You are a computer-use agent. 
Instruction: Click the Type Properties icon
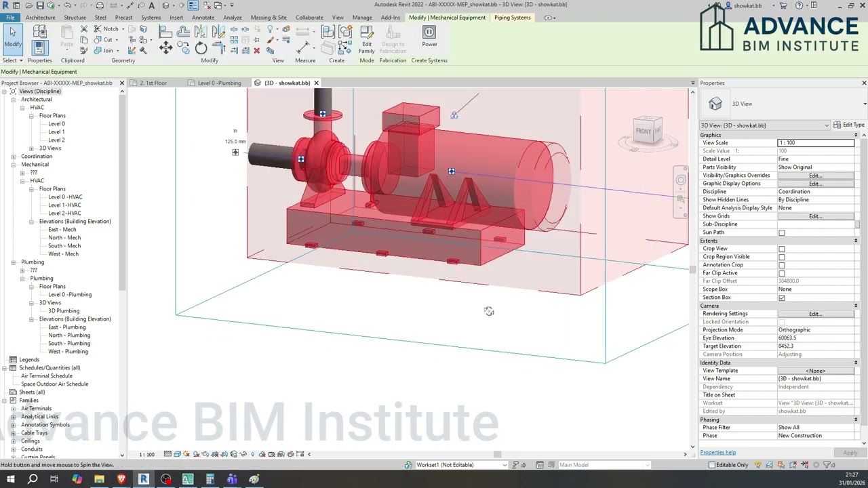pos(40,31)
